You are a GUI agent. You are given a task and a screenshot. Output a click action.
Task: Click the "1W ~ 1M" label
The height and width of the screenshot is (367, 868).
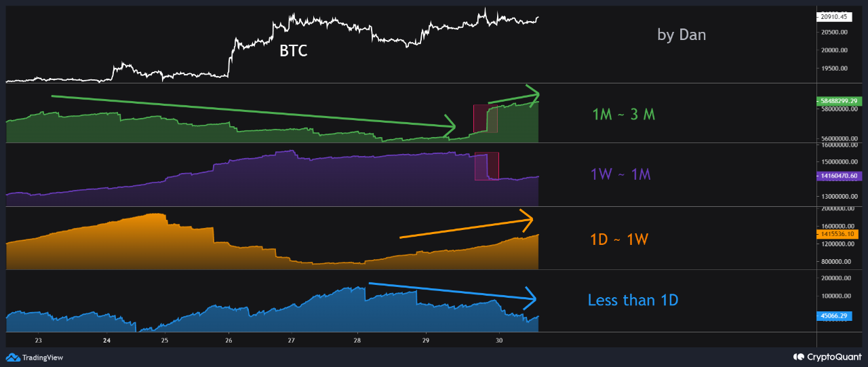click(x=620, y=174)
